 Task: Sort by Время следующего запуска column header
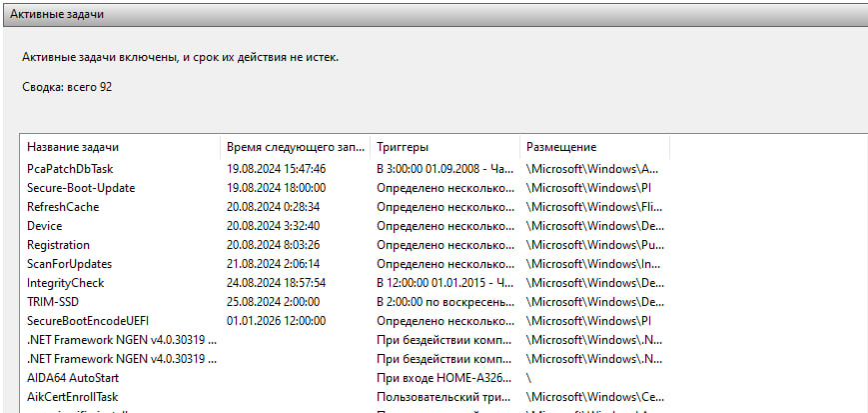[295, 147]
